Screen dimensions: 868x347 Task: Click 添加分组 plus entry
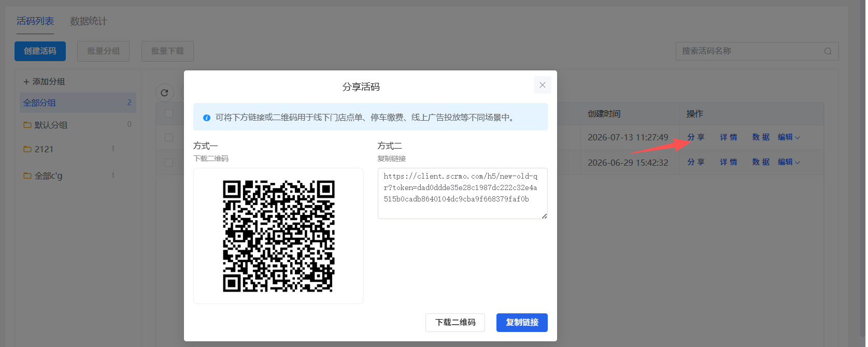coord(44,82)
